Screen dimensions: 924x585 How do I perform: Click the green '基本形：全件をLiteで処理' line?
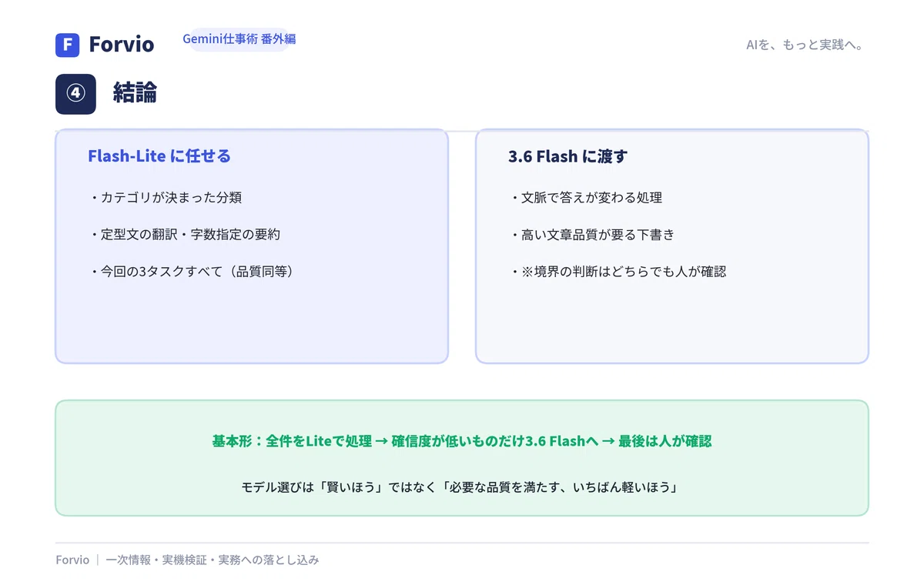[x=462, y=441]
